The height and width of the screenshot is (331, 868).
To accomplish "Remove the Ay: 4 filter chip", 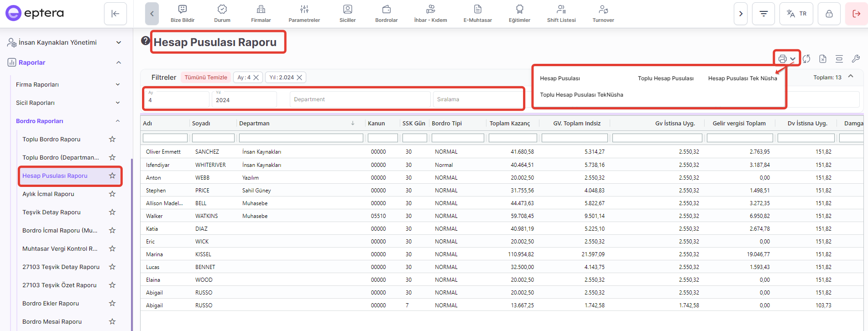I will (x=256, y=78).
